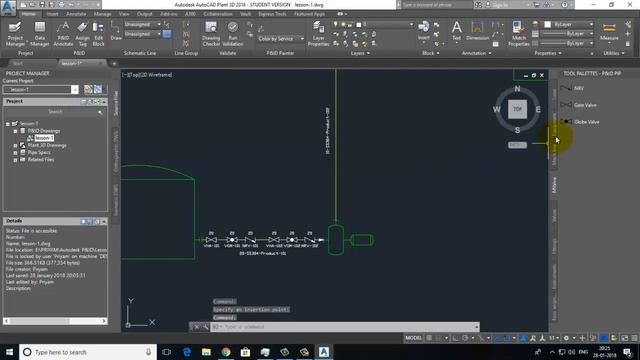Screen dimensions: 640x360
Task: Toggle Clean Screen in status bar
Action: [x=624, y=338]
